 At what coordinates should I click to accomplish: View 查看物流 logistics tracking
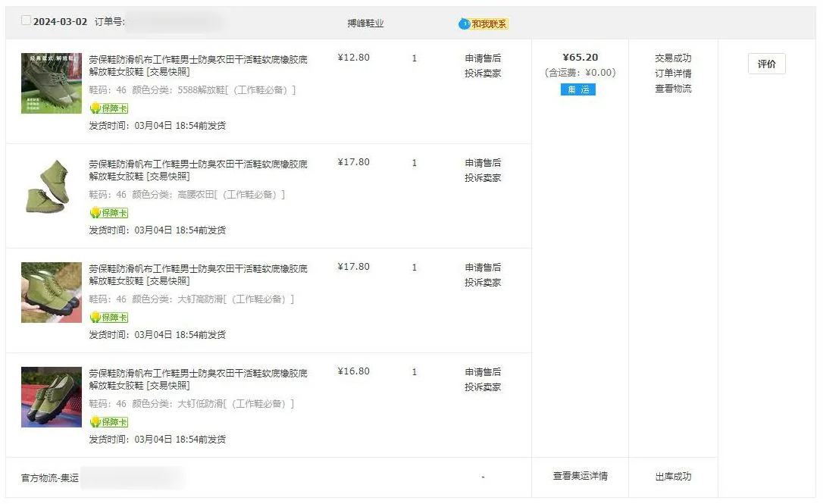(x=673, y=89)
